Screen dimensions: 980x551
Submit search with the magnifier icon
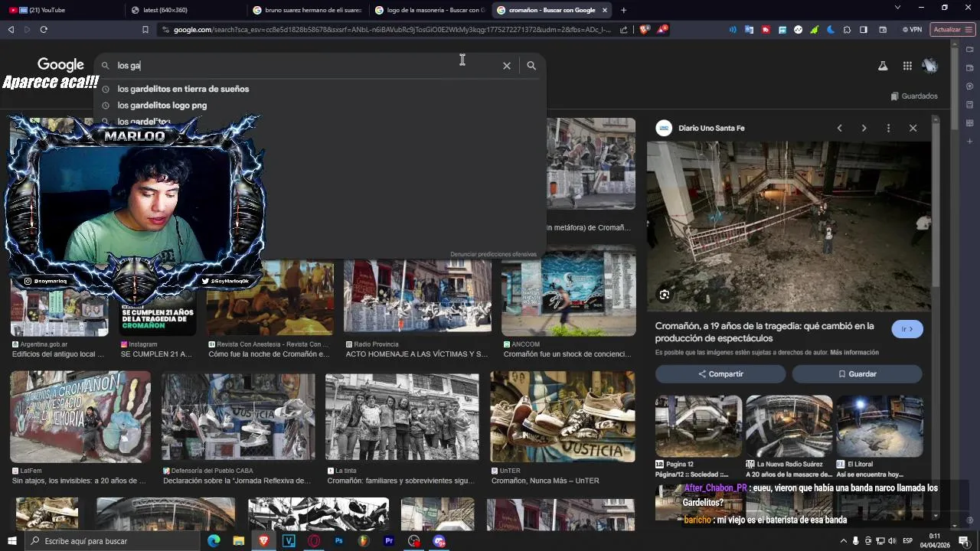point(531,66)
